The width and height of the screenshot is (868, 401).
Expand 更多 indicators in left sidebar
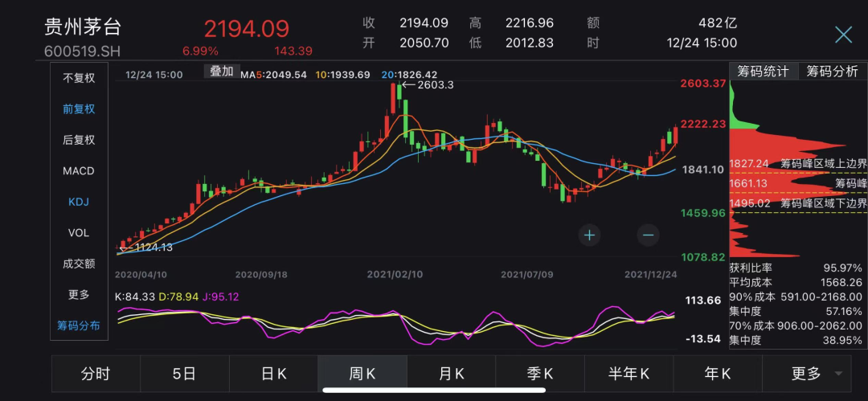pyautogui.click(x=79, y=295)
